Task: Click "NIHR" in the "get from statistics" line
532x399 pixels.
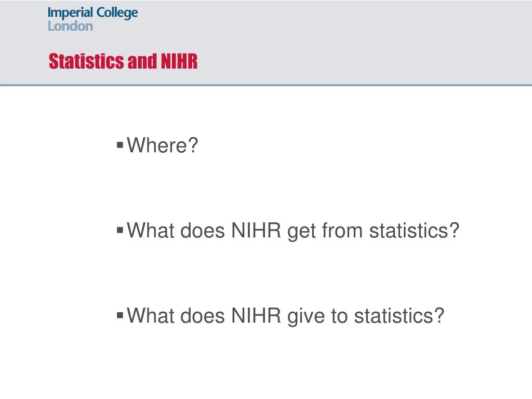Action: pos(256,231)
